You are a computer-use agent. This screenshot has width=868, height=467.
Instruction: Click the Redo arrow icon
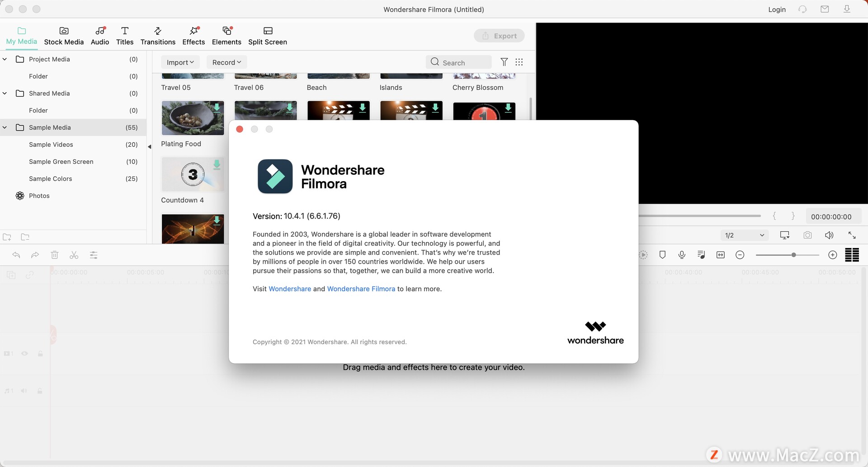point(35,255)
